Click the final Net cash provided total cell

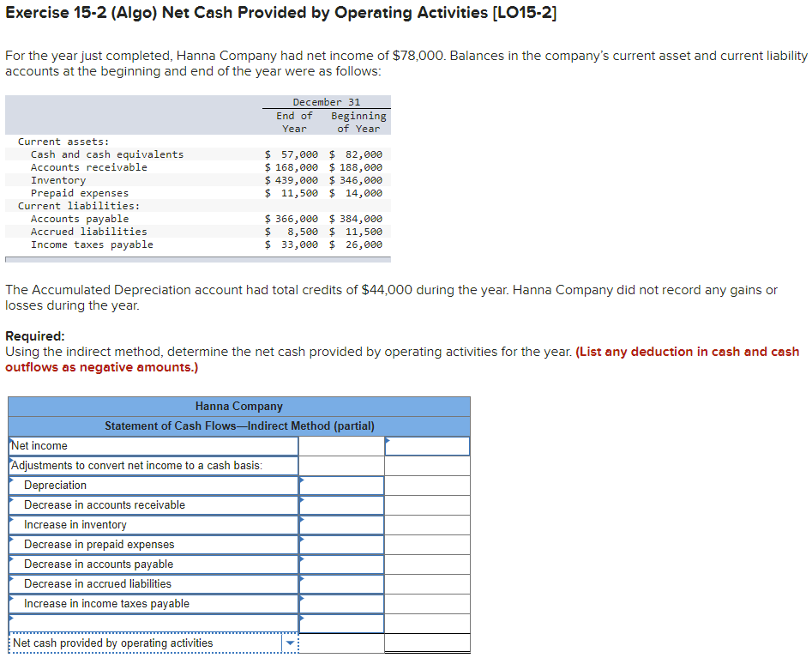click(x=427, y=642)
